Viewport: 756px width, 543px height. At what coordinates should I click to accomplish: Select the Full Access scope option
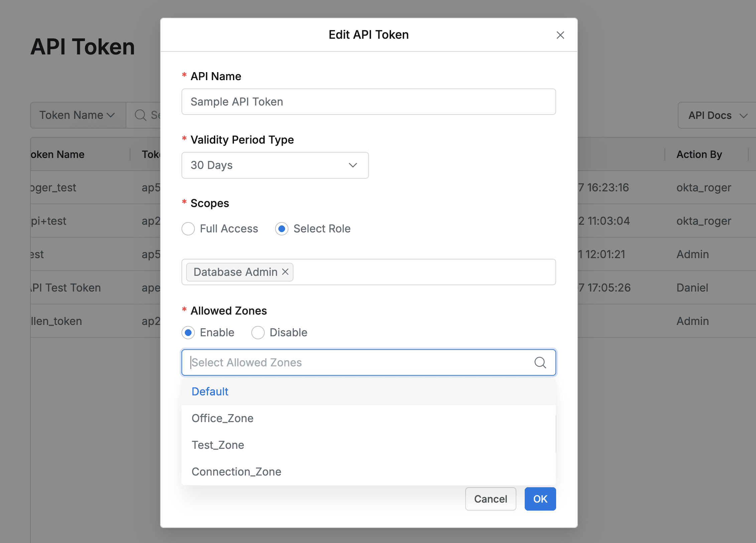(188, 229)
